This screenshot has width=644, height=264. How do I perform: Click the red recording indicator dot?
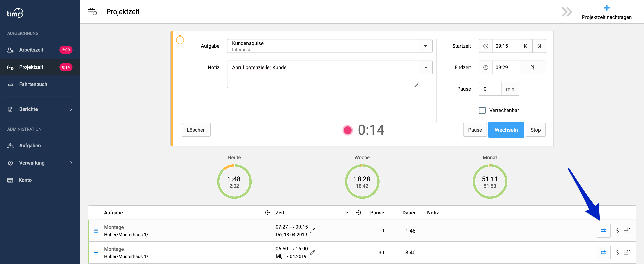point(348,130)
